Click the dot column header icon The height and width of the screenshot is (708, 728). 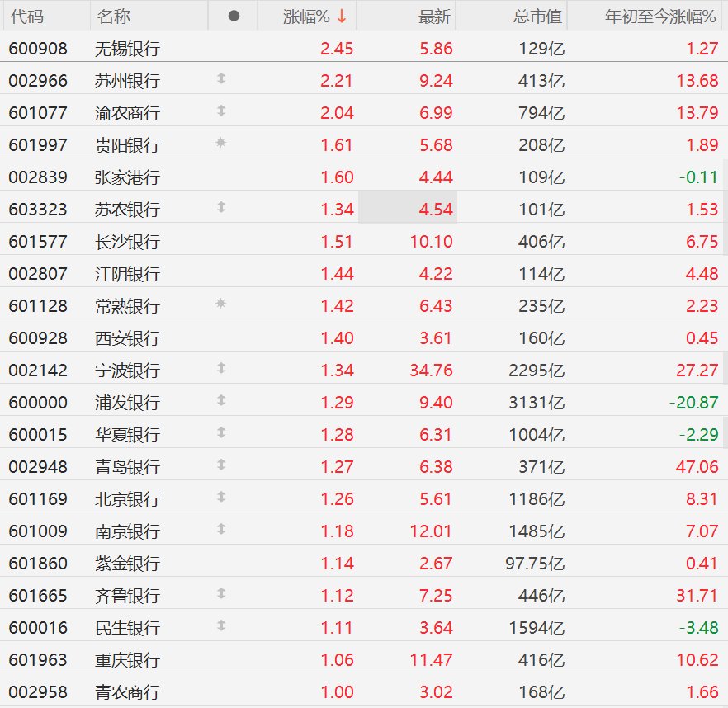pyautogui.click(x=234, y=17)
